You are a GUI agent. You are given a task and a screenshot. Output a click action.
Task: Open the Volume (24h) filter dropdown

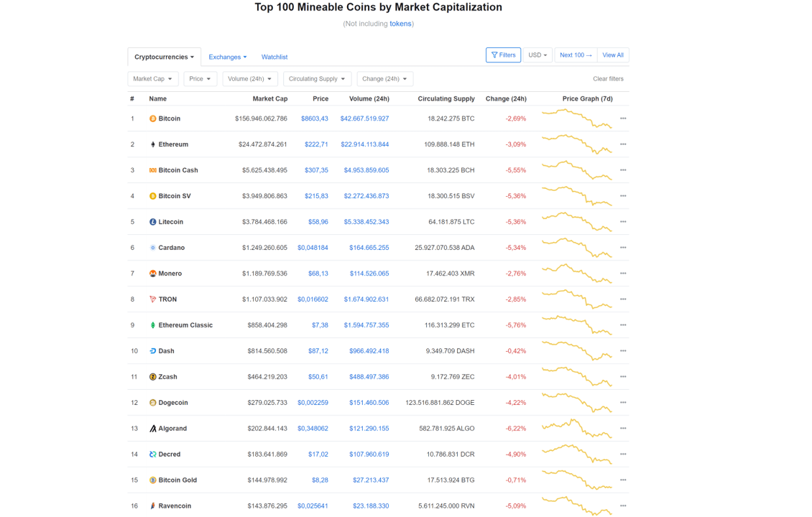250,79
